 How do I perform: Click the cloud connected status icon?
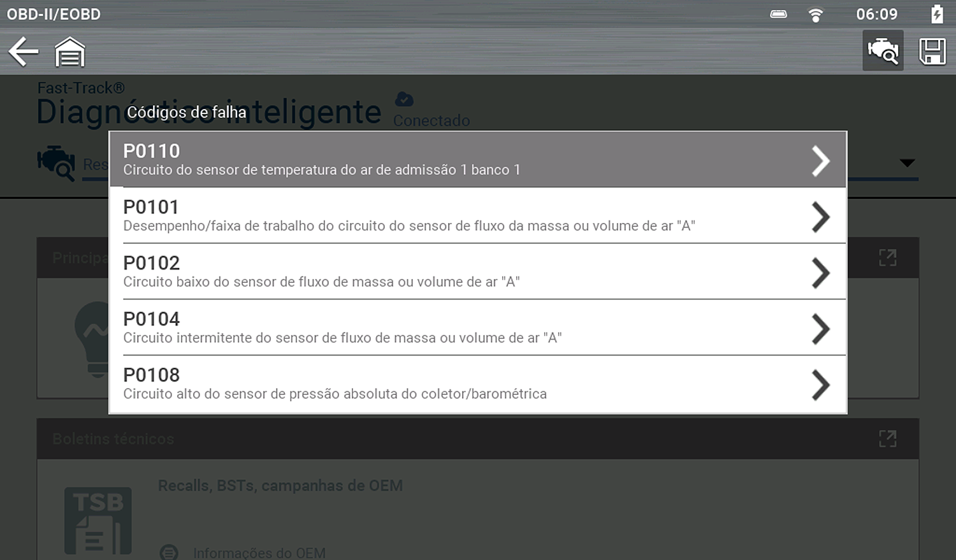(404, 99)
